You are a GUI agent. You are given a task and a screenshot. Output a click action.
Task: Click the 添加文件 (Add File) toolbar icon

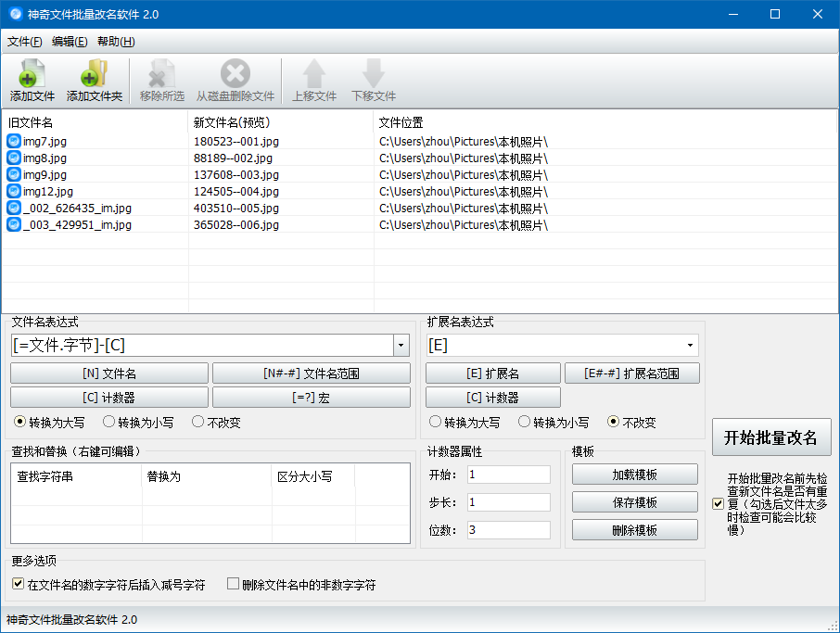(x=32, y=74)
